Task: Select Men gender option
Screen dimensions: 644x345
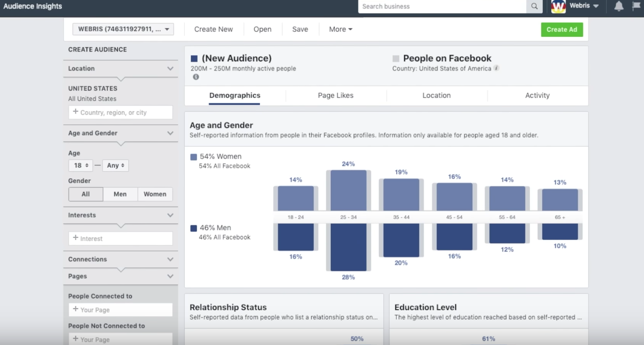Action: coord(120,194)
